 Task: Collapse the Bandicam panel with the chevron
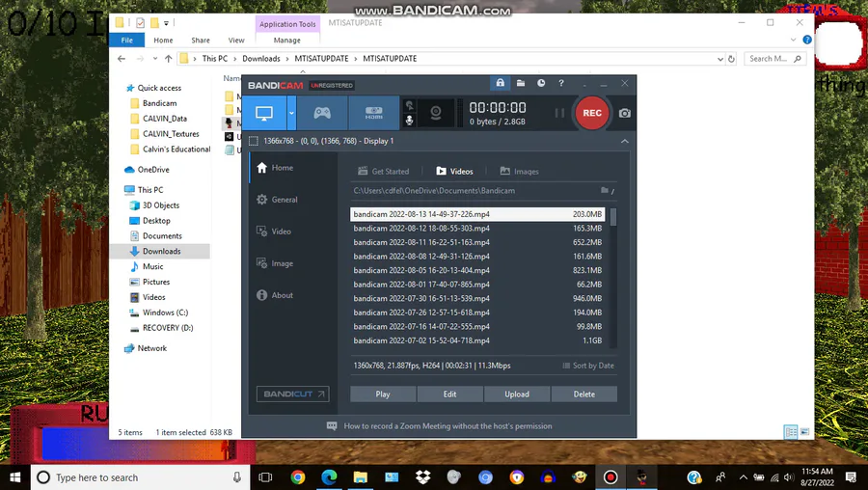(x=624, y=141)
